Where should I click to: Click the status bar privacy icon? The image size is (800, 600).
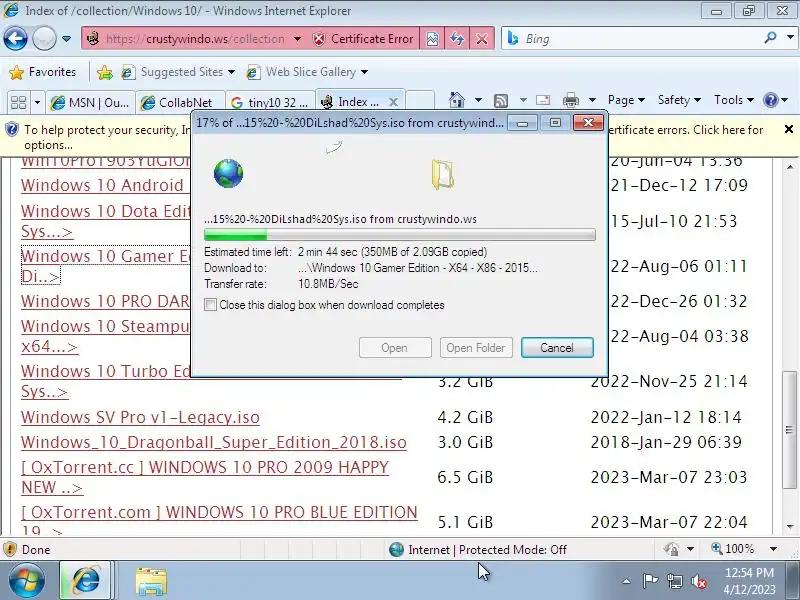(672, 549)
